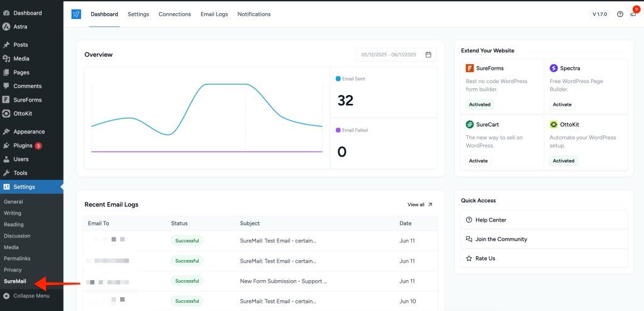This screenshot has height=311, width=644.
Task: Click the WordPress Dashboard gauge icon
Action: [6, 13]
